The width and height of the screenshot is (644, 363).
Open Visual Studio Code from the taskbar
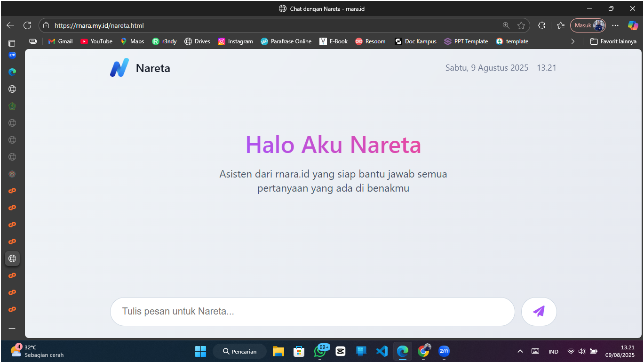pos(382,351)
